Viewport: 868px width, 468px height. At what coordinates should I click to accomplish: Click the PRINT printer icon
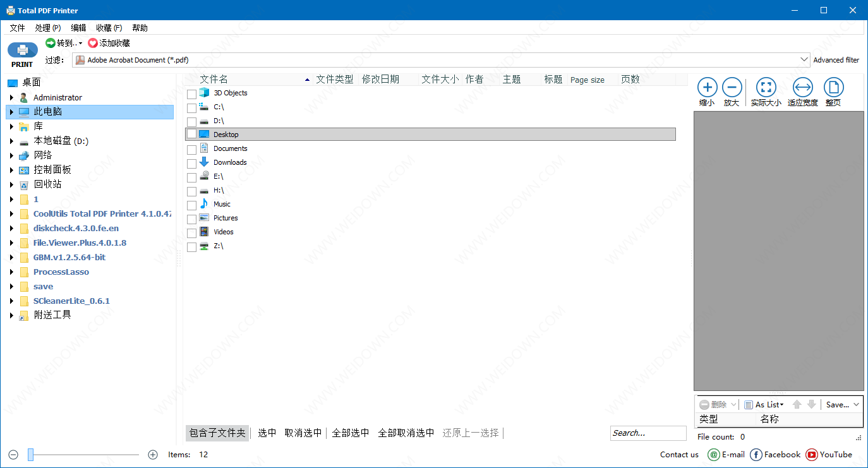pyautogui.click(x=22, y=50)
